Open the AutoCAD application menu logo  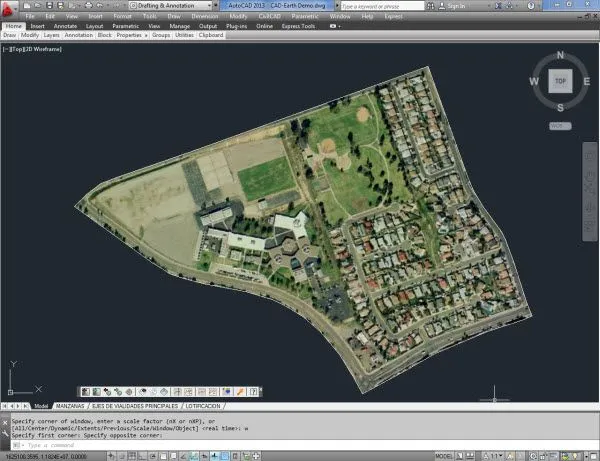tap(8, 8)
